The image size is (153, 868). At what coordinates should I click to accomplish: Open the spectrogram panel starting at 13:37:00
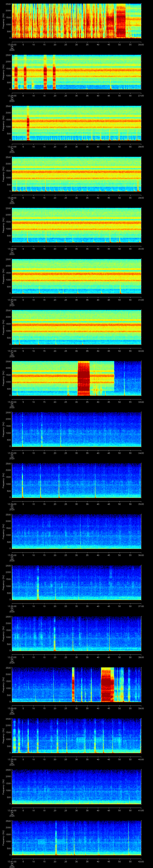point(76,633)
